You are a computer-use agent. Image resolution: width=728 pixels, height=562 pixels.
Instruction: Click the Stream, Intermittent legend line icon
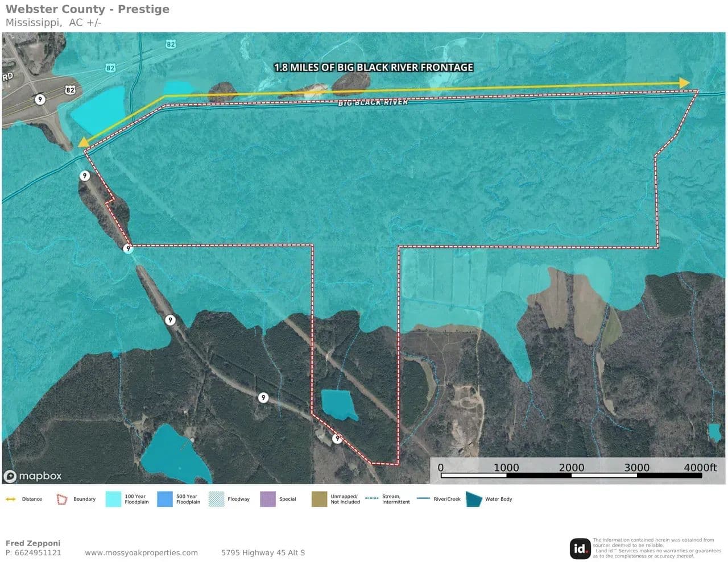pos(372,498)
